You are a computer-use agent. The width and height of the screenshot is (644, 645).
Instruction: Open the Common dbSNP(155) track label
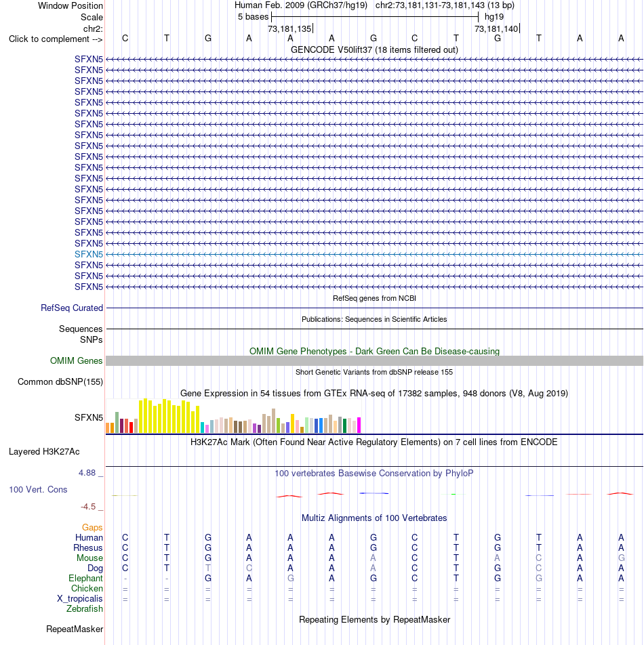click(x=60, y=381)
